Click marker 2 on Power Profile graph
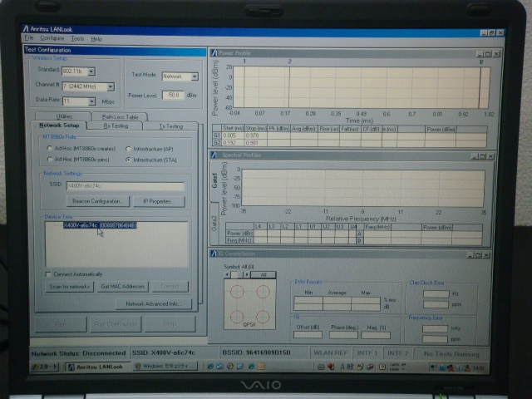 click(289, 62)
